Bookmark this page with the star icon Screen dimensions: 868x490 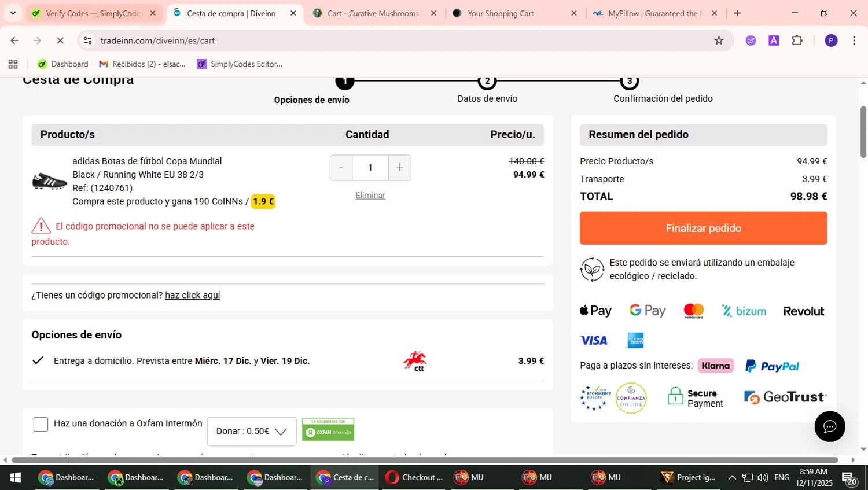pyautogui.click(x=719, y=40)
